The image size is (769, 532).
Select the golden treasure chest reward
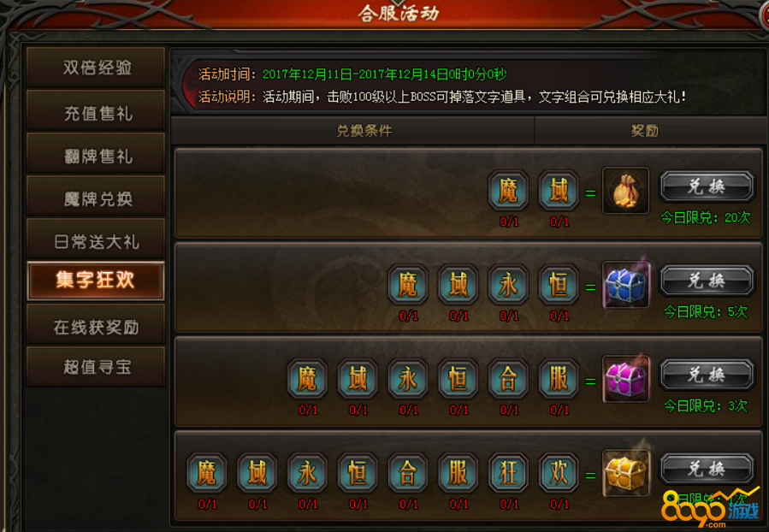click(625, 473)
